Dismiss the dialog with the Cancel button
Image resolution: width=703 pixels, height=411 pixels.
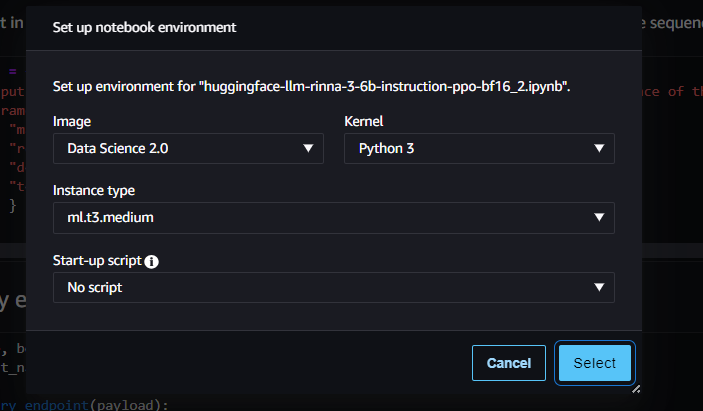pyautogui.click(x=509, y=363)
